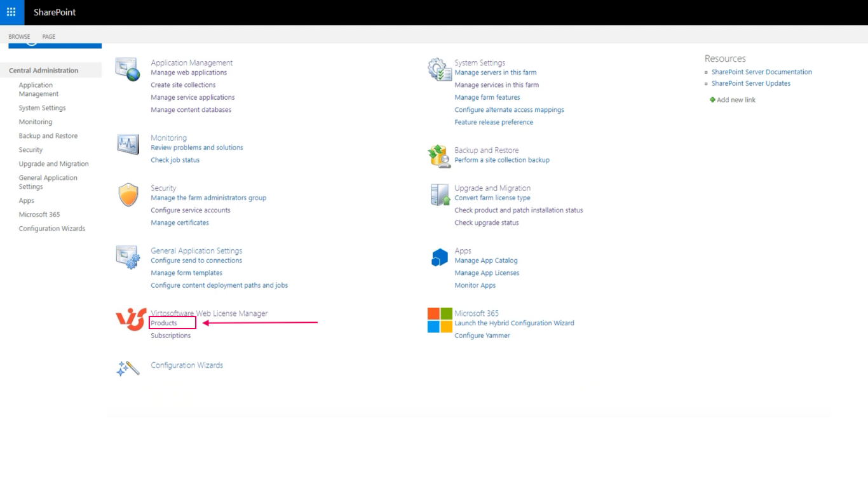Open the SharePoint app launcher waffle icon
This screenshot has width=868, height=488.
[11, 12]
